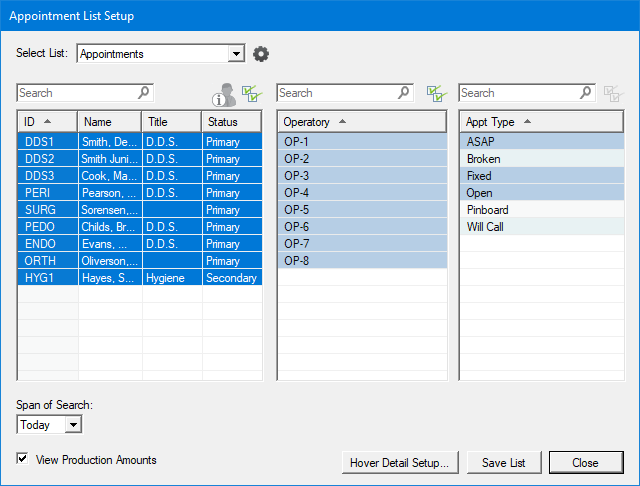Click magnifier in appt type search box

(586, 93)
